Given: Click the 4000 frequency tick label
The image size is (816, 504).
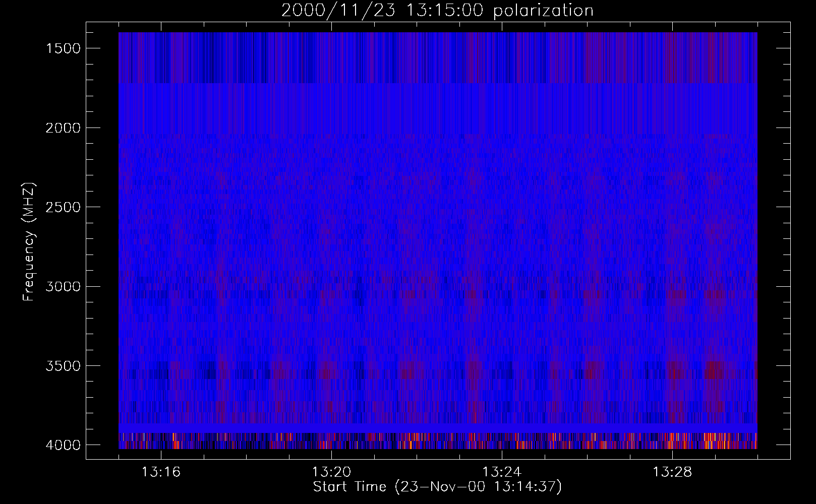Looking at the screenshot, I should pyautogui.click(x=63, y=445).
